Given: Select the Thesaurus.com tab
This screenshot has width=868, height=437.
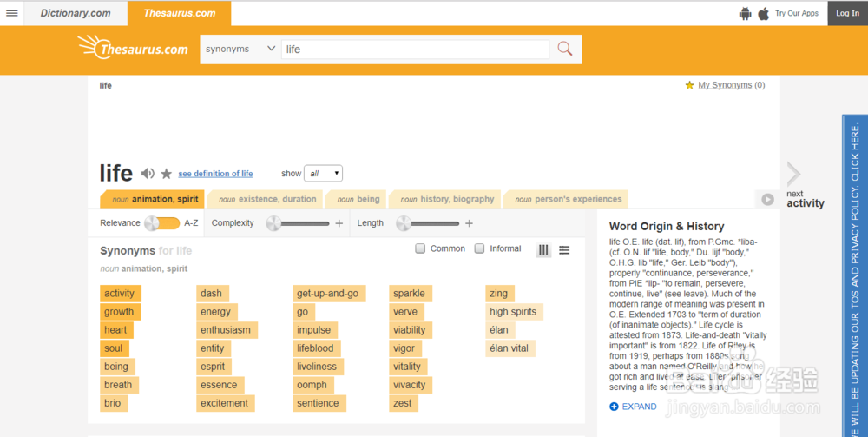Looking at the screenshot, I should coord(180,13).
